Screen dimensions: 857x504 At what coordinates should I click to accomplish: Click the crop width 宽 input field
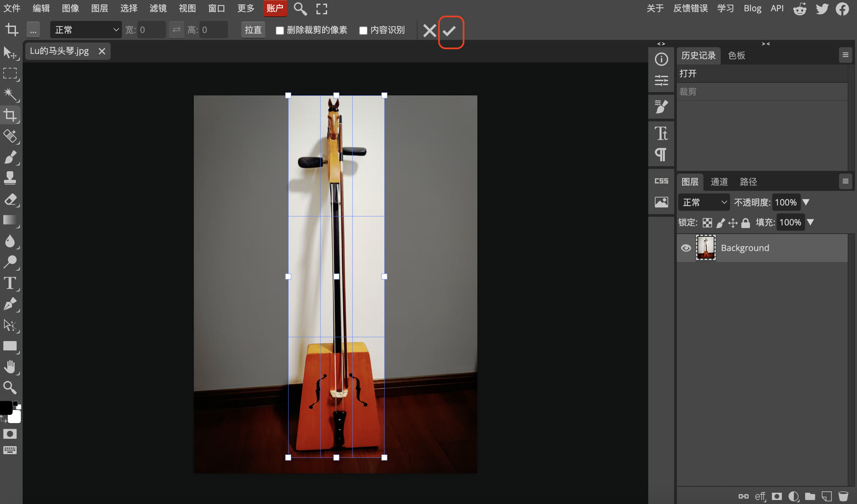click(151, 30)
